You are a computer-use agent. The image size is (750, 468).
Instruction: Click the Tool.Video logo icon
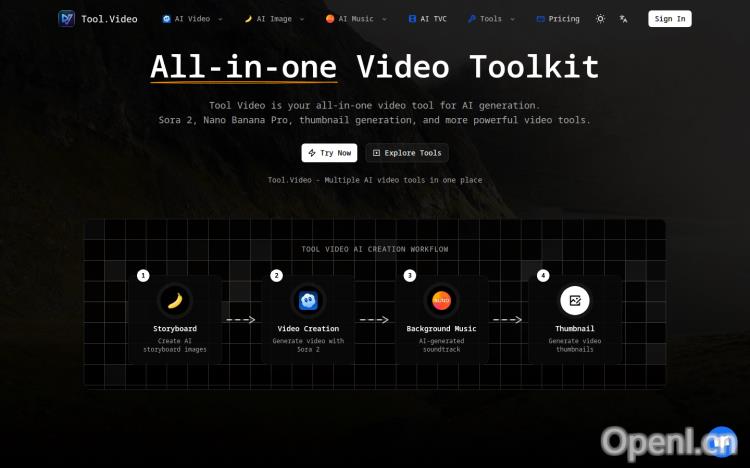coord(66,19)
